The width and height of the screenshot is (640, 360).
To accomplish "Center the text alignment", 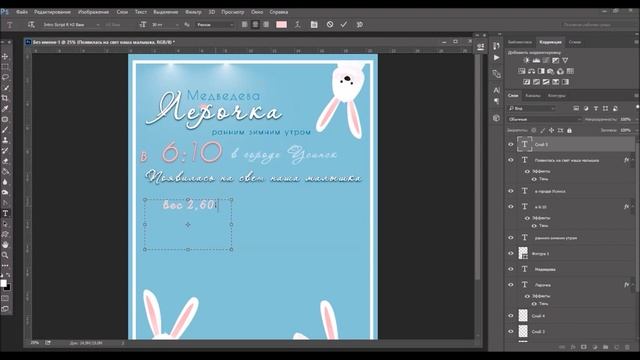I will [x=256, y=24].
